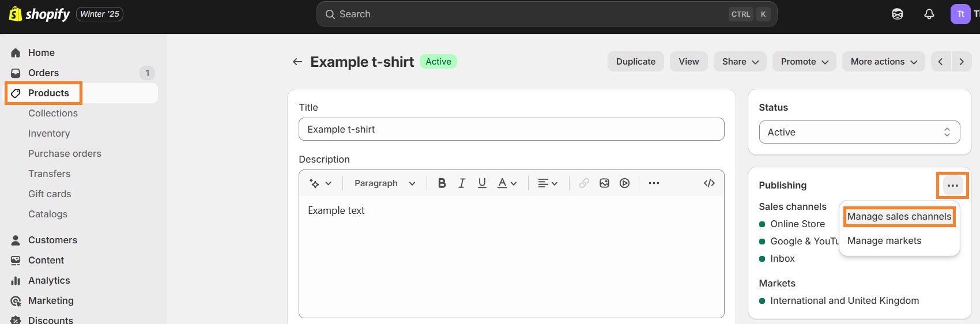The width and height of the screenshot is (980, 324).
Task: Open Collections in sidebar
Action: (x=53, y=113)
